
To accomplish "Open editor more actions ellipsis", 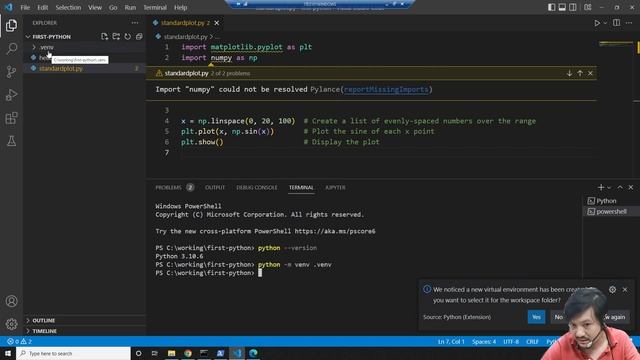I will point(629,23).
